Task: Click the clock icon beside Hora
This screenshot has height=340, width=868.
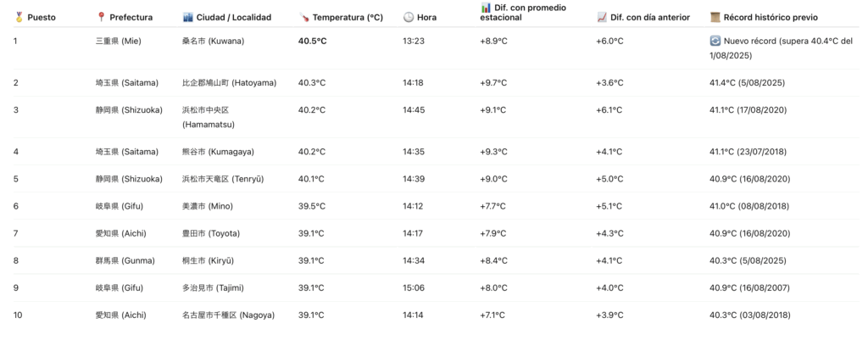Action: 408,17
